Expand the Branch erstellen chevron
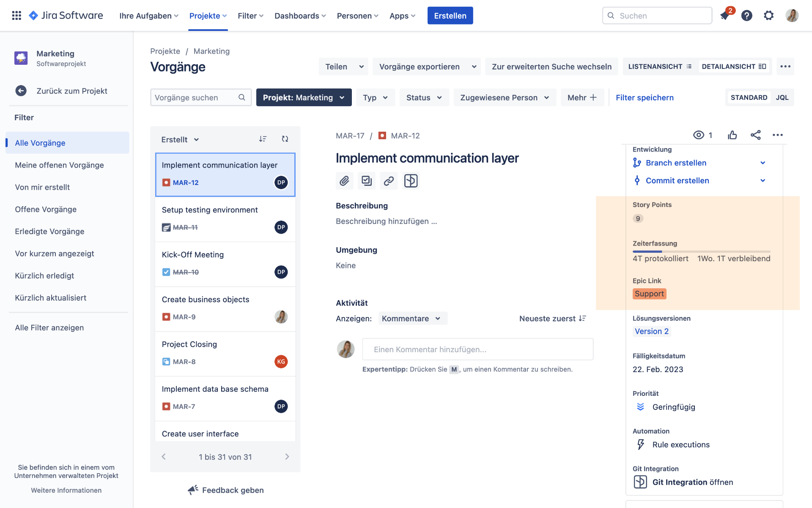The width and height of the screenshot is (812, 508). click(x=763, y=163)
